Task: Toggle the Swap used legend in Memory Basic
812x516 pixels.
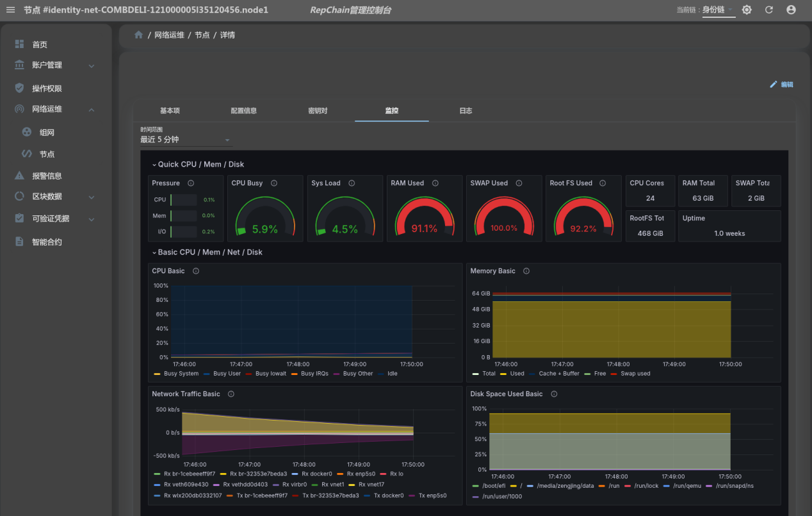Action: coord(630,374)
